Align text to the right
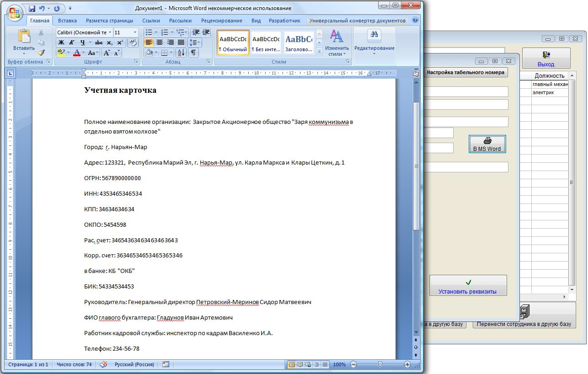This screenshot has width=588, height=374. click(x=170, y=43)
